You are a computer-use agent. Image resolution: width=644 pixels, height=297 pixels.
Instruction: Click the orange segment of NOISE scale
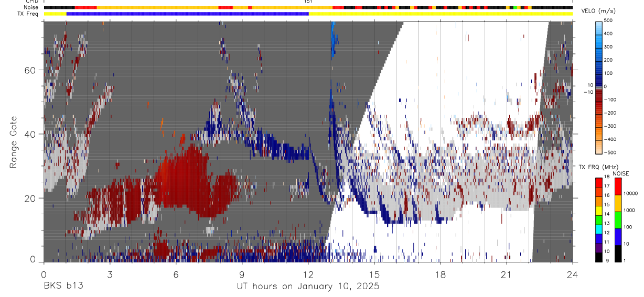click(x=618, y=203)
